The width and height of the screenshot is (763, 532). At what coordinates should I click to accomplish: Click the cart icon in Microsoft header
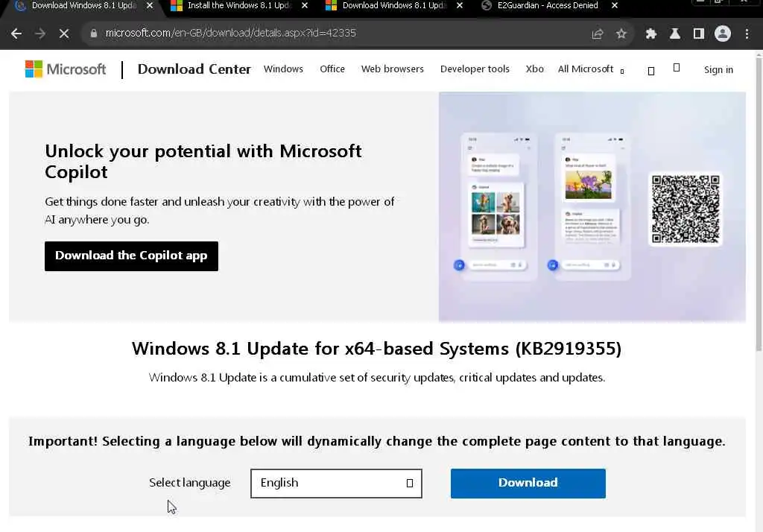[x=677, y=68]
